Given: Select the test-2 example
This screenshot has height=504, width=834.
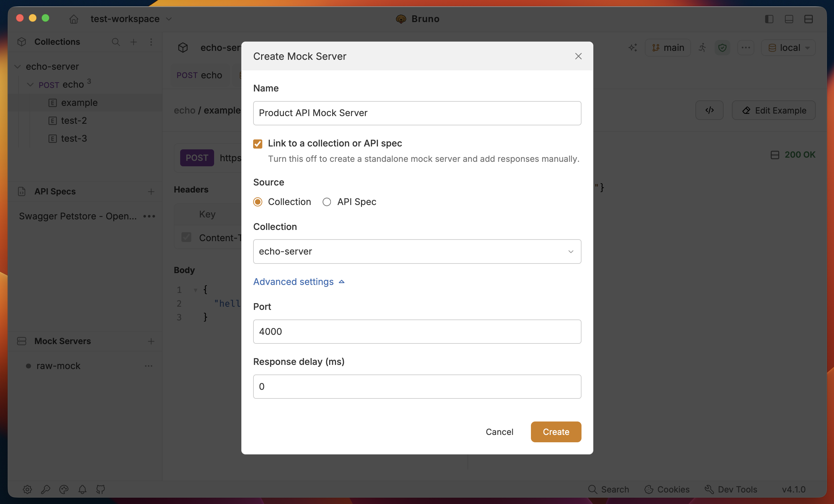Looking at the screenshot, I should coord(74,121).
